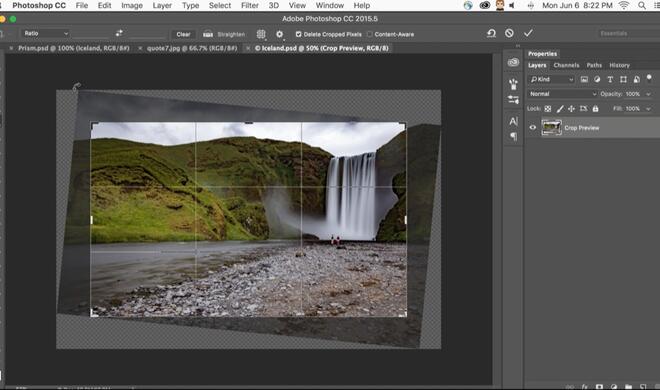Toggle the layer filtering switch
Image resolution: width=660 pixels, height=390 pixels.
click(x=649, y=79)
